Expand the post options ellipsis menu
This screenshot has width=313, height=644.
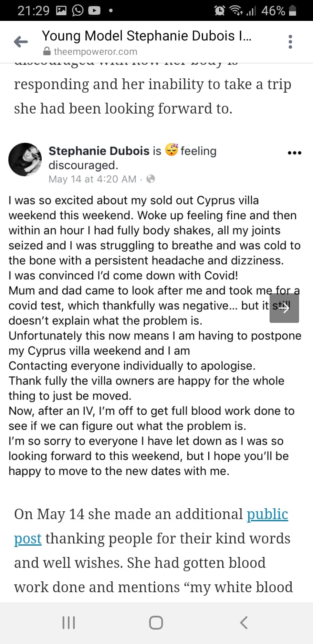coord(294,153)
